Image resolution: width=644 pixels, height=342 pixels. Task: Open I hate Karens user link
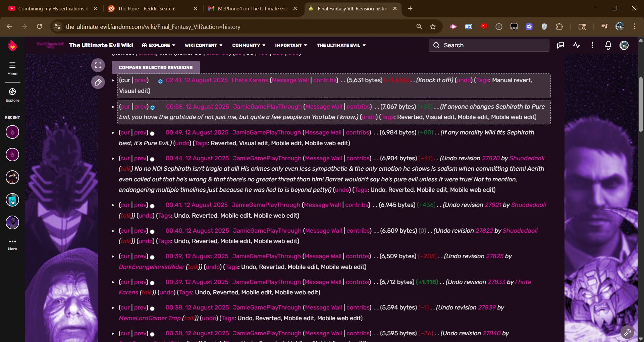pyautogui.click(x=250, y=80)
